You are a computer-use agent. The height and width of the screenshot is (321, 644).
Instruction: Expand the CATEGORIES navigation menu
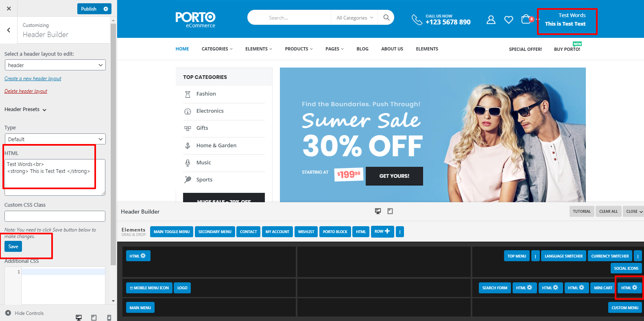217,49
